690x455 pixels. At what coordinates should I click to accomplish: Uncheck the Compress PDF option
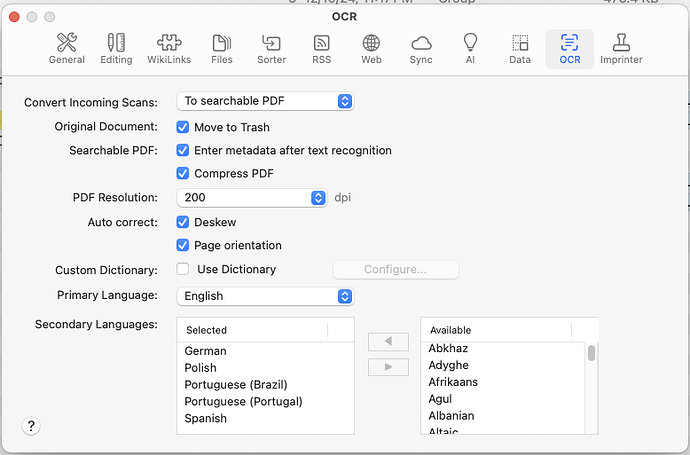coord(183,174)
